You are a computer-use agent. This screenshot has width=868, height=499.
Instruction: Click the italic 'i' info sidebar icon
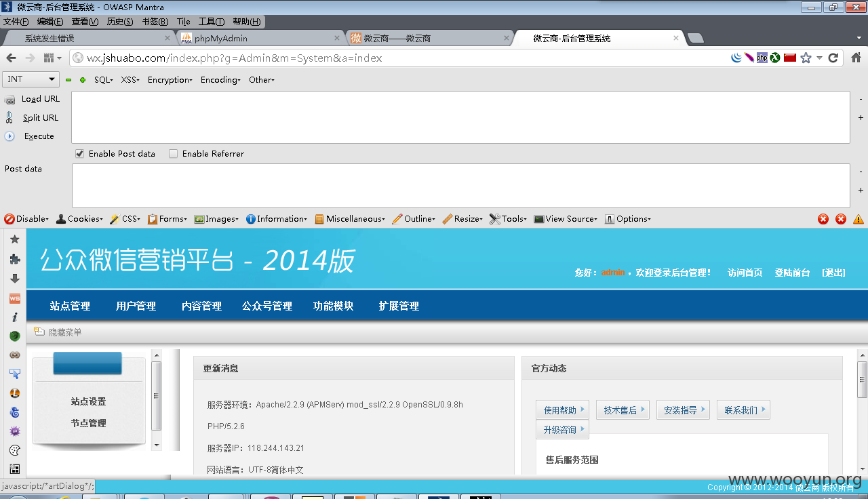coord(14,317)
